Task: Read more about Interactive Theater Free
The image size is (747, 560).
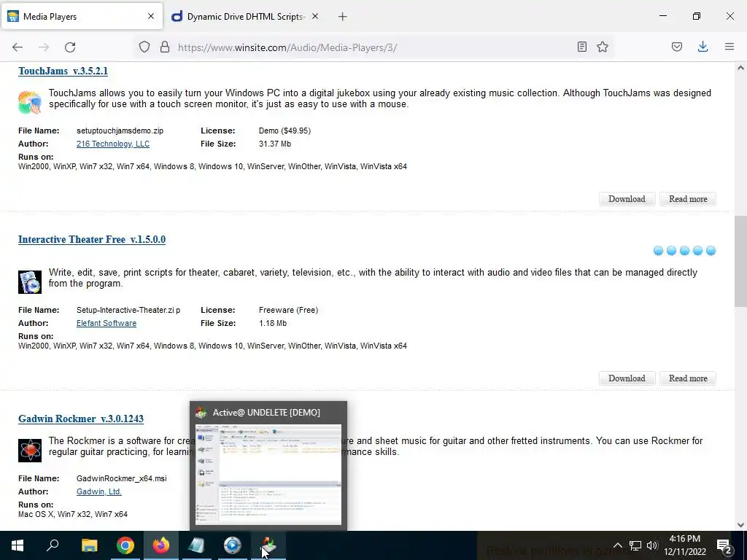Action: (688, 378)
